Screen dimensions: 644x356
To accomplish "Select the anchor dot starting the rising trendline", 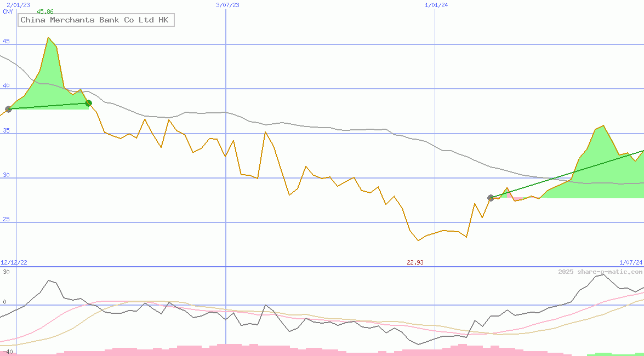I will point(491,198).
